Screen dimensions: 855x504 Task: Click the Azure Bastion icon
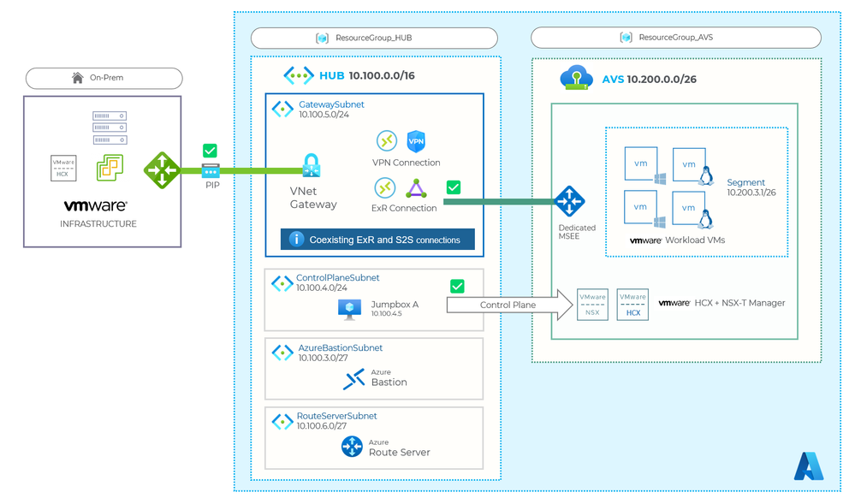(353, 379)
